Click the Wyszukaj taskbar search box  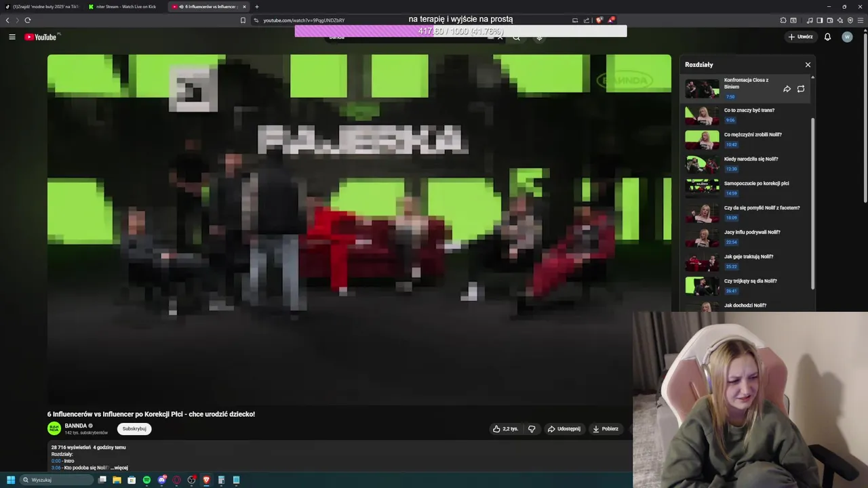[x=56, y=480]
